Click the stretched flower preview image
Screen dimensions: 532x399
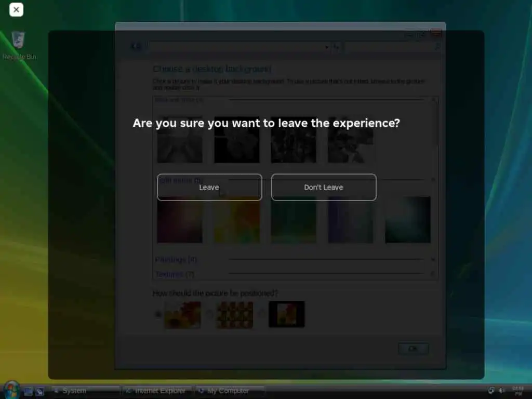tap(182, 315)
